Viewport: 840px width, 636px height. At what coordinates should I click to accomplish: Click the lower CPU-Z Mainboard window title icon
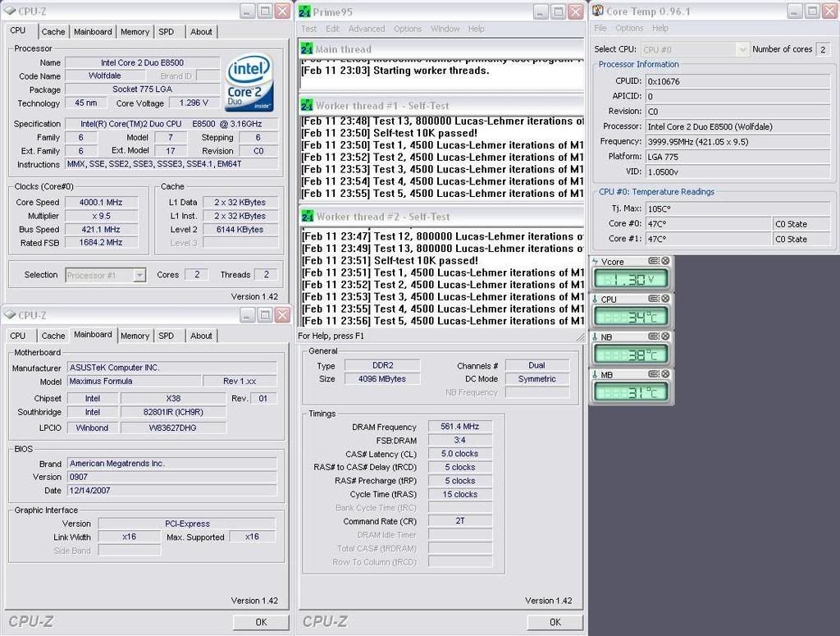[10, 315]
